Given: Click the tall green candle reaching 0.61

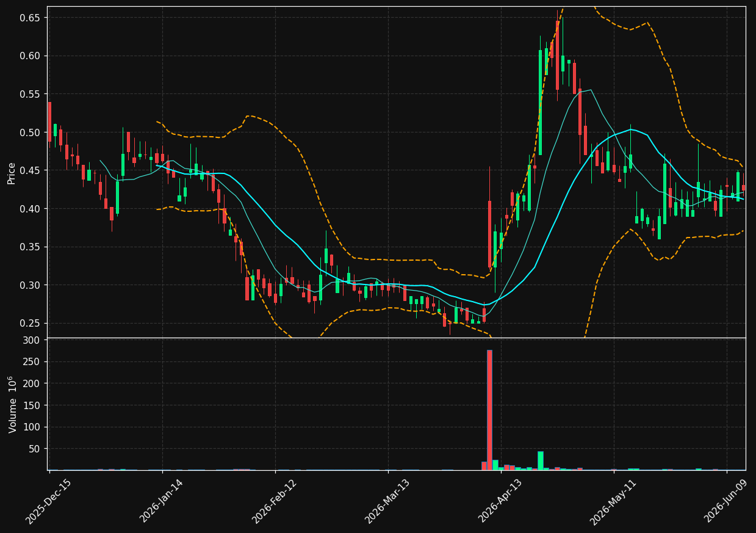Looking at the screenshot, I should (541, 103).
